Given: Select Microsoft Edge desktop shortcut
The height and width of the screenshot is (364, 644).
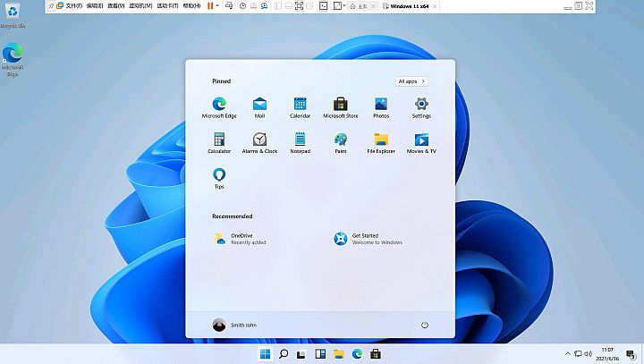Looking at the screenshot, I should click(13, 60).
